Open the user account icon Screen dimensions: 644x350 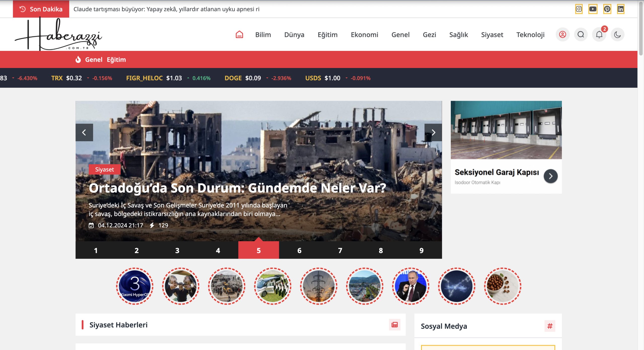562,34
